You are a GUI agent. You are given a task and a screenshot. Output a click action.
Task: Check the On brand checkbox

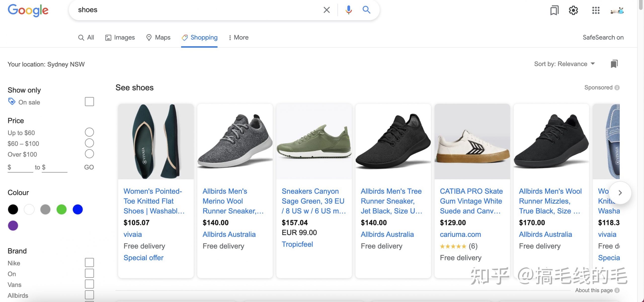(89, 273)
